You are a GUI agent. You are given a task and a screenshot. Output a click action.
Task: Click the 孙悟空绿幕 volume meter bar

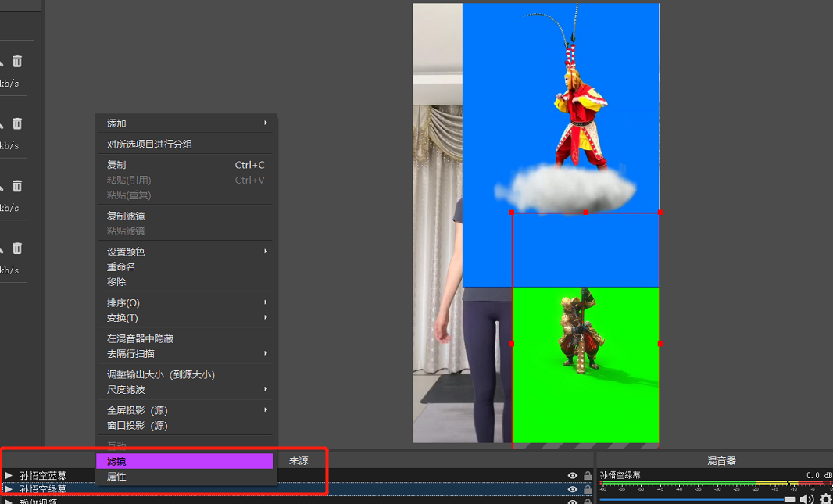click(716, 484)
